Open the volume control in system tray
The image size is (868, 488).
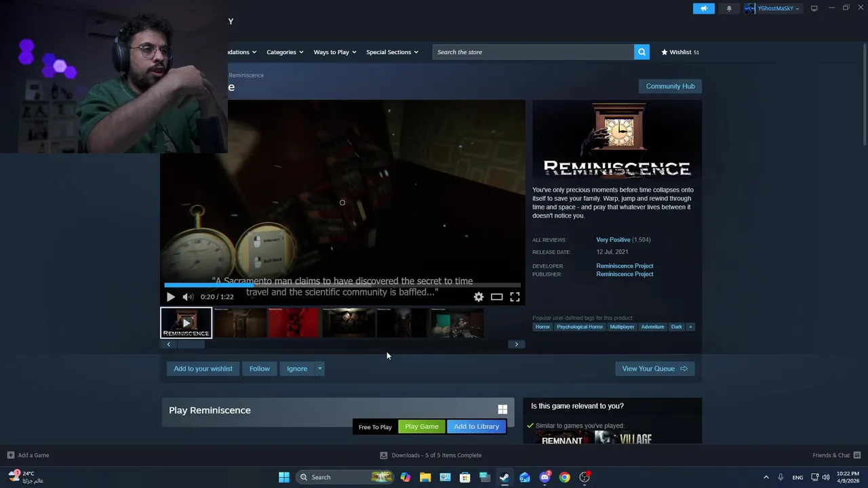825,477
